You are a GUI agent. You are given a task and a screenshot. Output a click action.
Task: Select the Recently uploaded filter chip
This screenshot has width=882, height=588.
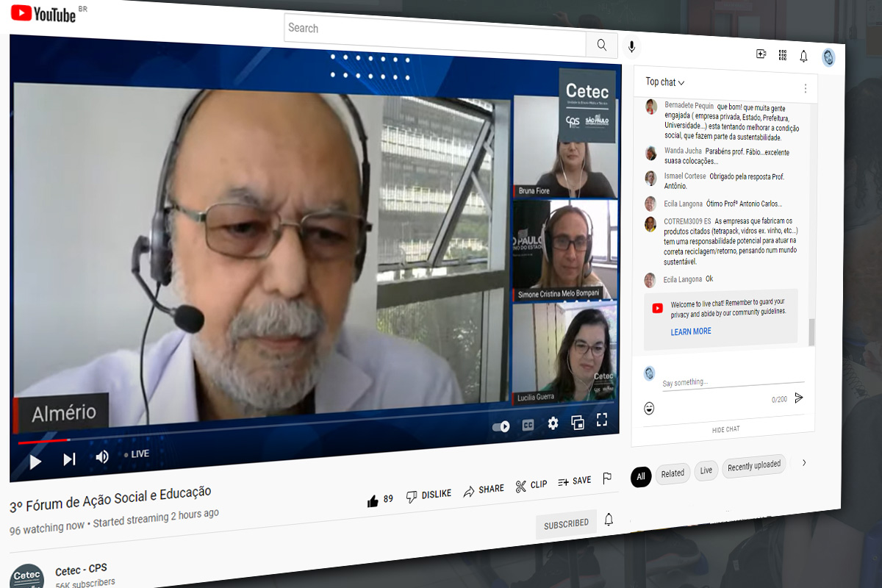(x=753, y=467)
